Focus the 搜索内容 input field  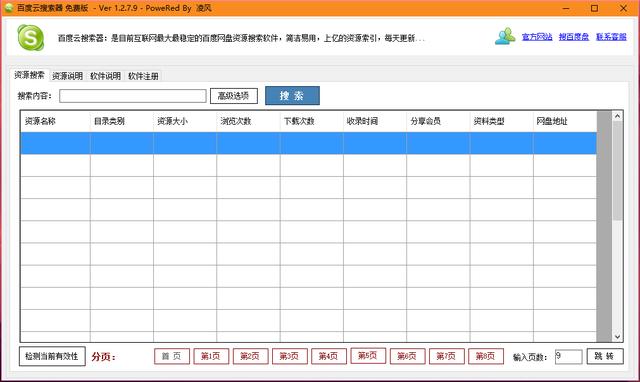point(133,96)
